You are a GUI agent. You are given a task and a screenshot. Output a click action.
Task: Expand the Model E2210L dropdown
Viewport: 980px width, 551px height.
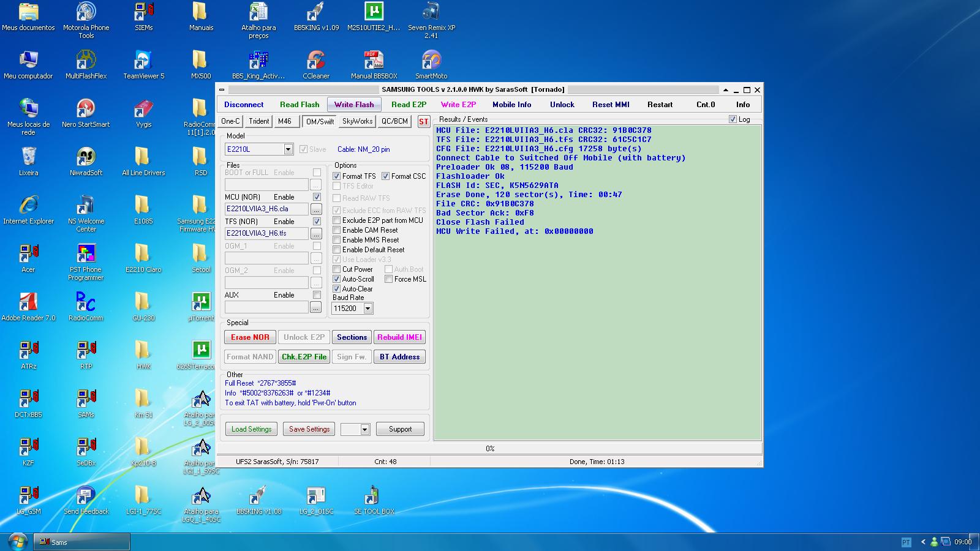pyautogui.click(x=288, y=149)
